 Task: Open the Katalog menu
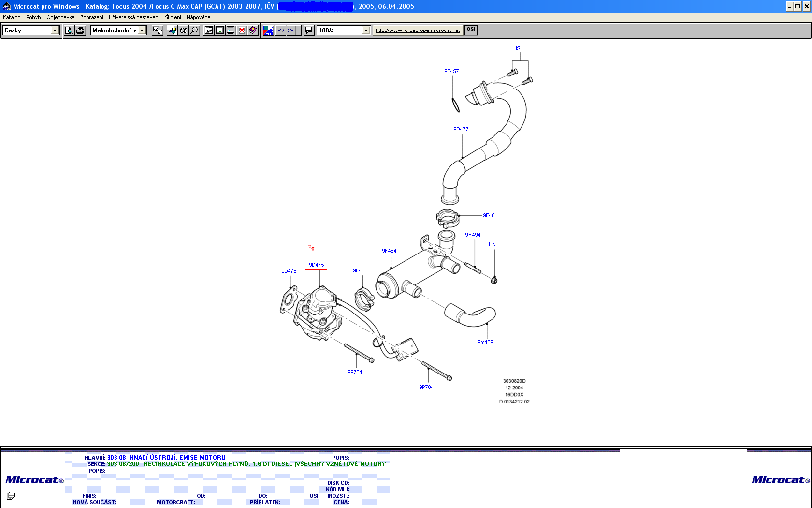click(12, 17)
